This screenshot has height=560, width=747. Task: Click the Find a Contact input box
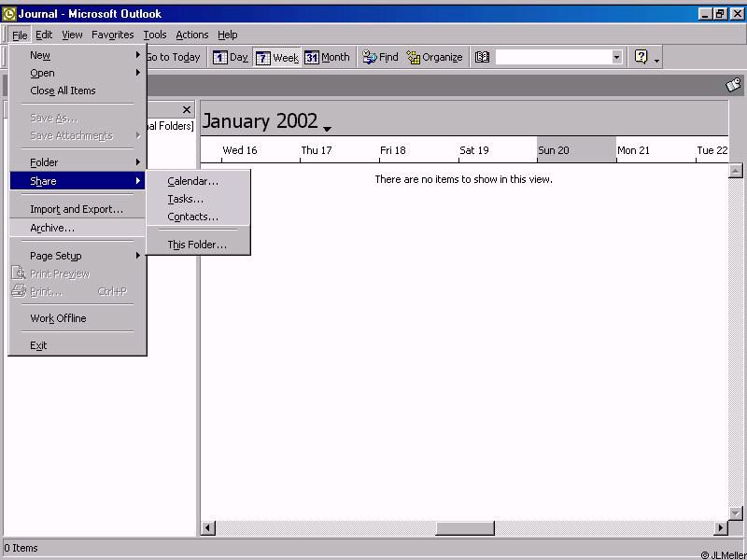point(554,58)
